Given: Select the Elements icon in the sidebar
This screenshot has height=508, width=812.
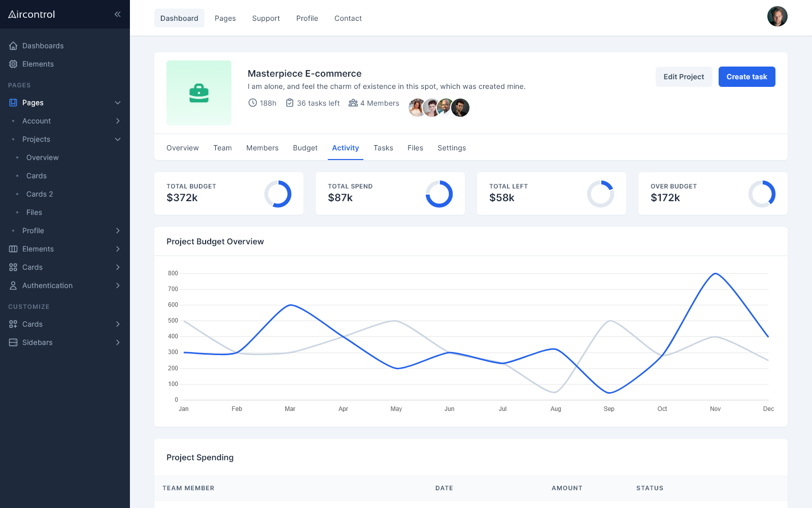Looking at the screenshot, I should [x=13, y=64].
